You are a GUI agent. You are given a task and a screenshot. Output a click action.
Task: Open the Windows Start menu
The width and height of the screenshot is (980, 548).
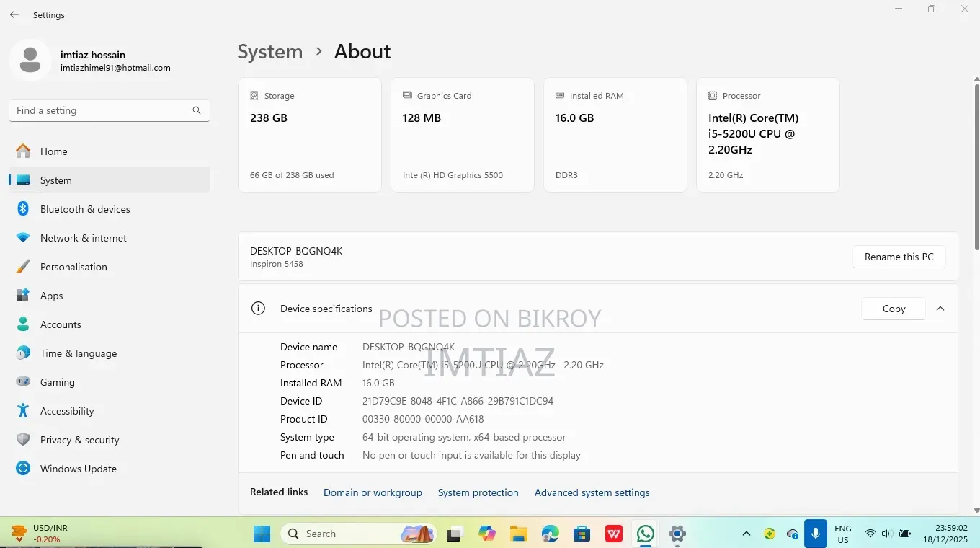262,534
